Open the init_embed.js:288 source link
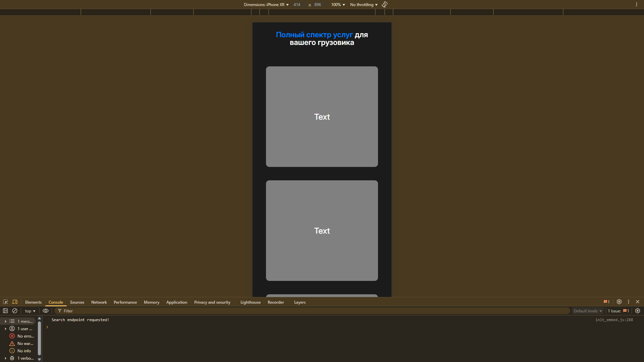Screen dimensions: 644x362 (614, 320)
